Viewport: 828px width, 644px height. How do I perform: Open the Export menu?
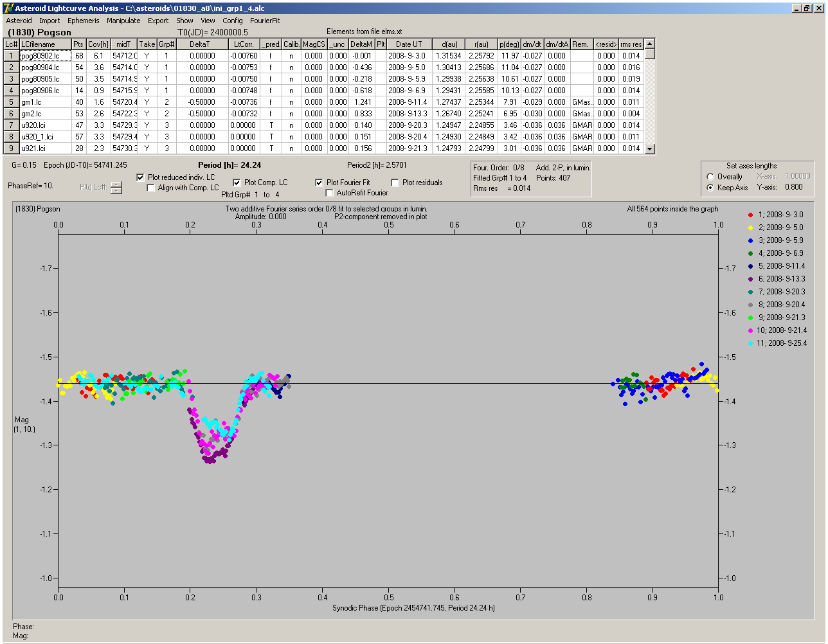[158, 21]
